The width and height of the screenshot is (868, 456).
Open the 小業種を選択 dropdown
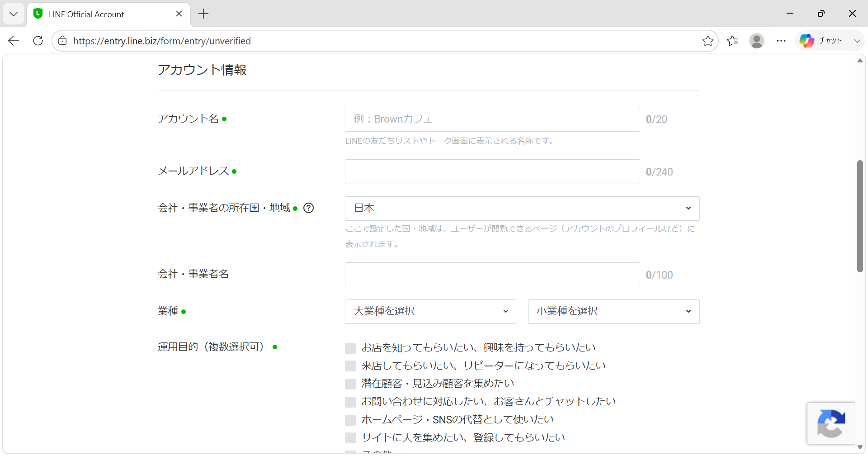[614, 312]
